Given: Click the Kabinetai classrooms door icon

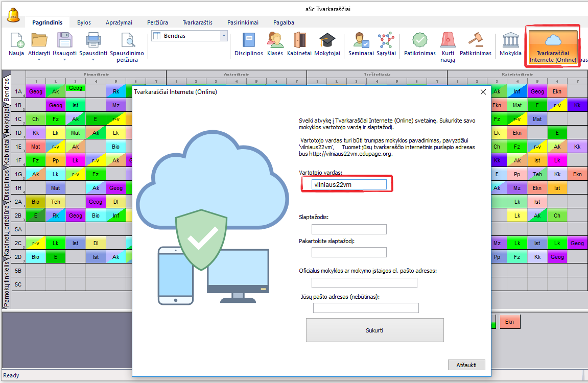Looking at the screenshot, I should pos(299,41).
